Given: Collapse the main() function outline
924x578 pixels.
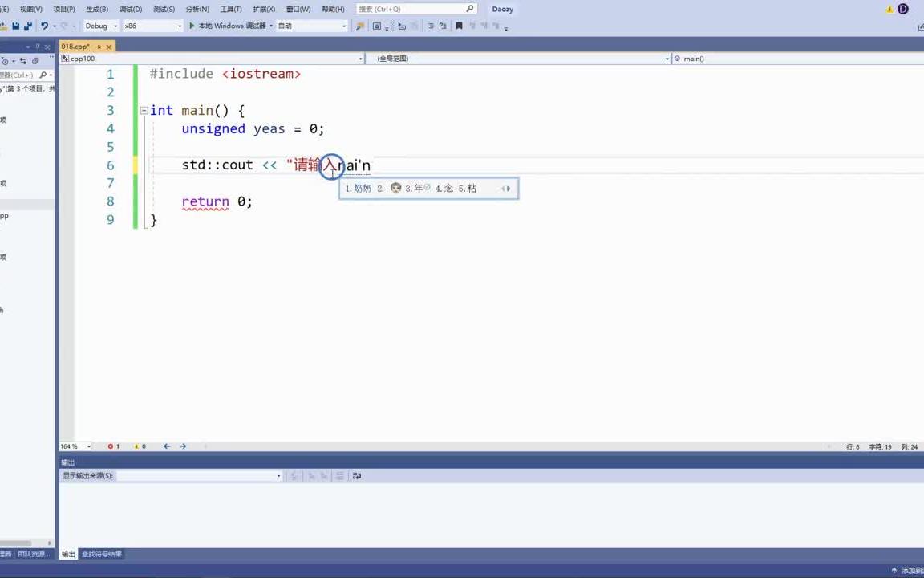Looking at the screenshot, I should pyautogui.click(x=143, y=110).
